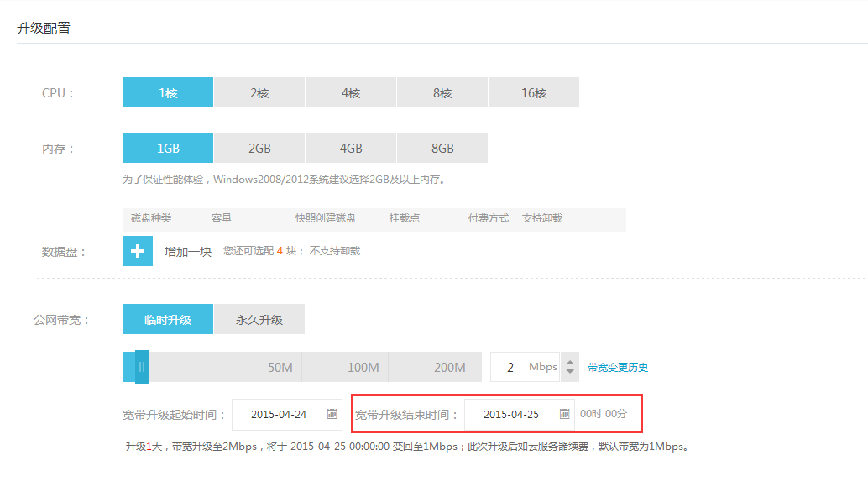The height and width of the screenshot is (497, 868).
Task: Open calendar icon for upgrade end date
Action: tap(564, 414)
